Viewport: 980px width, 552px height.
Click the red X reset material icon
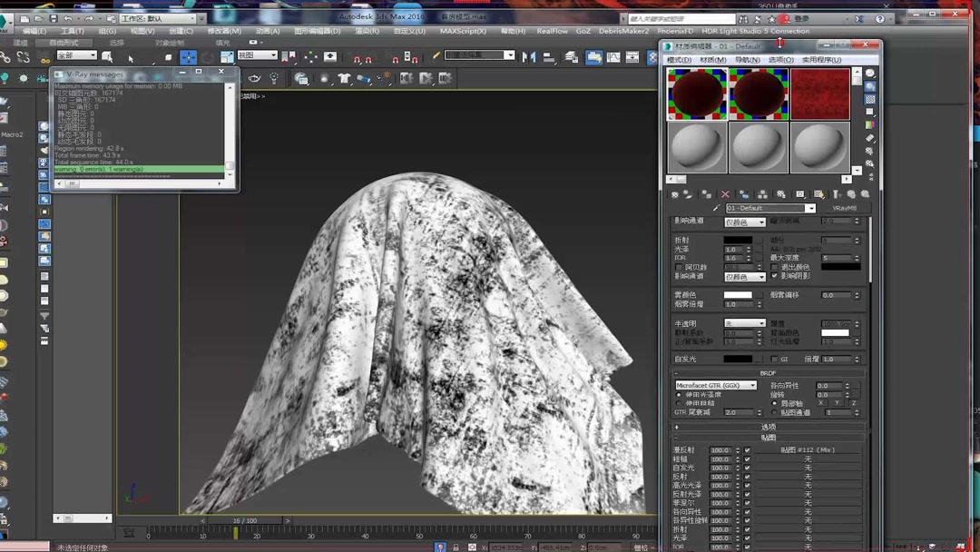pyautogui.click(x=725, y=194)
